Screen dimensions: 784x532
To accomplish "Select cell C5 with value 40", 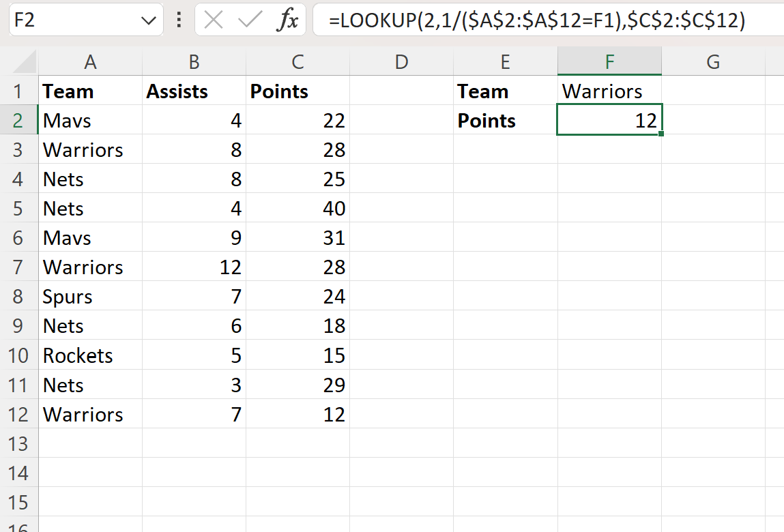I will [297, 208].
